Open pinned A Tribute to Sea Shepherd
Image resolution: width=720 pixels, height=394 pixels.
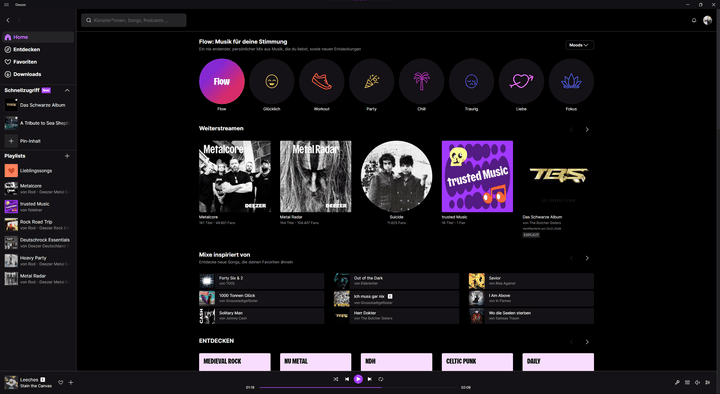tap(38, 123)
